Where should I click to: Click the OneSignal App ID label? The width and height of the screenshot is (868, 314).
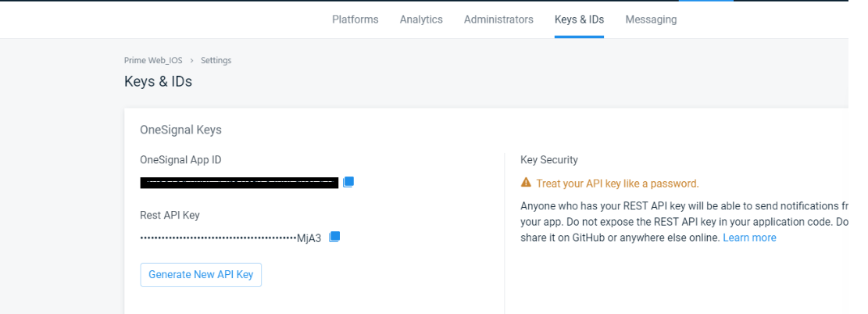(x=180, y=159)
